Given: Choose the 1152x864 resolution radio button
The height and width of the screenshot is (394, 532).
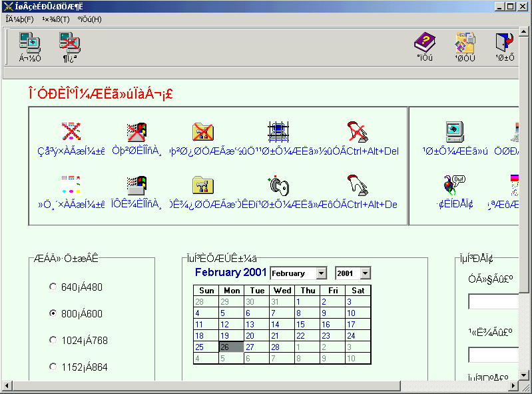Looking at the screenshot, I should click(53, 367).
